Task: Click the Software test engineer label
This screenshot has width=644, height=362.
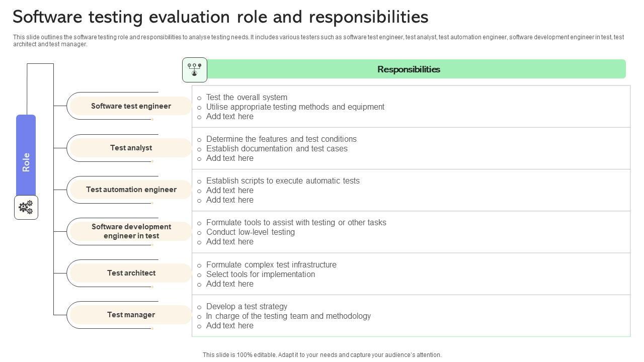Action: [131, 106]
